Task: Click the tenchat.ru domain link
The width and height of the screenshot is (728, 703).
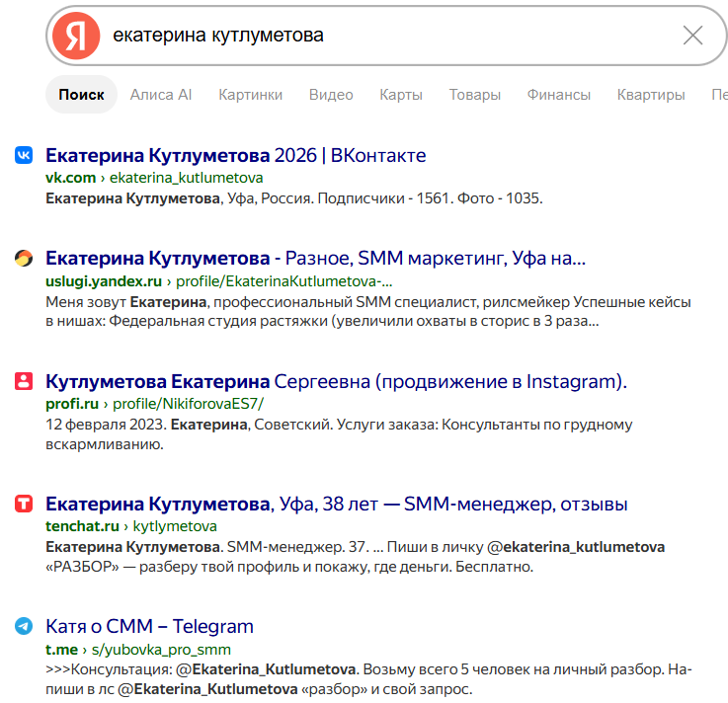Action: [x=82, y=526]
